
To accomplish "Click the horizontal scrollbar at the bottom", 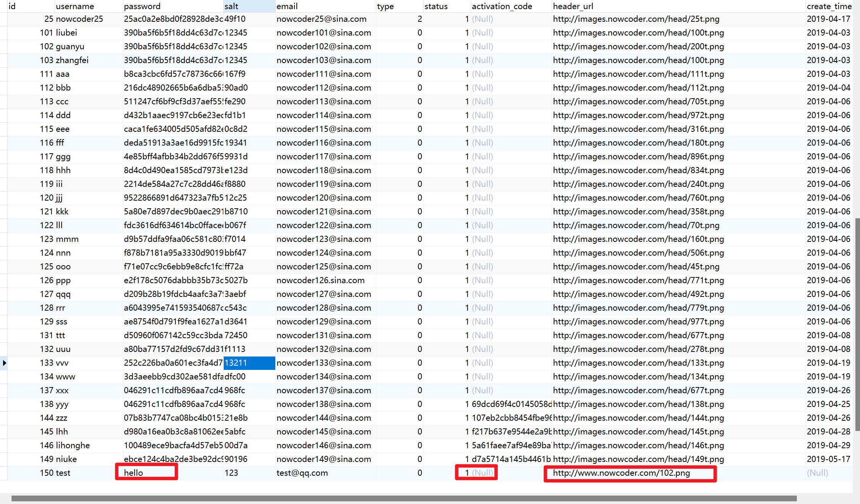I will point(404,498).
